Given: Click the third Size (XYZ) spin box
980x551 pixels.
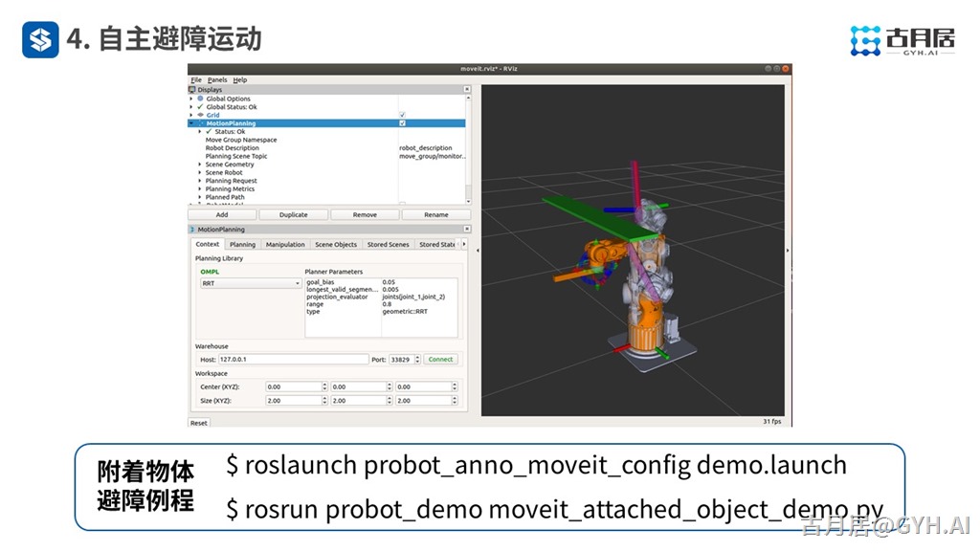Looking at the screenshot, I should coord(426,401).
